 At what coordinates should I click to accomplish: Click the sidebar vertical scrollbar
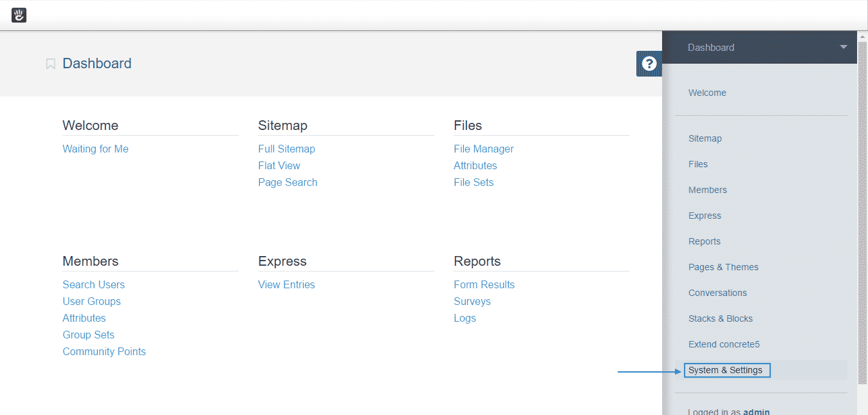[x=862, y=212]
